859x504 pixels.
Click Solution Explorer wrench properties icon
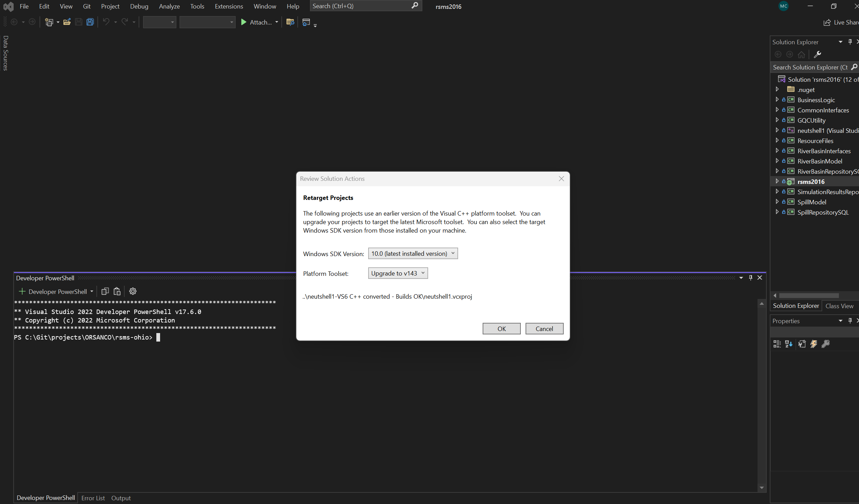click(817, 54)
